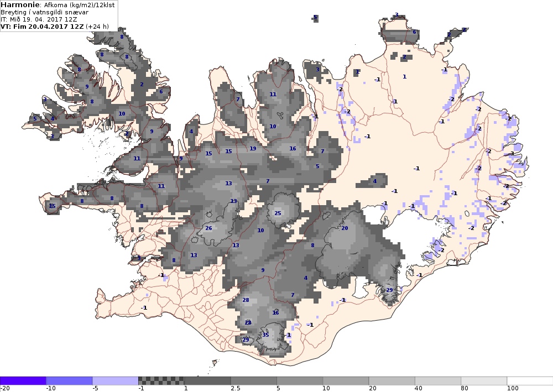Pick the gray swatch from 10 to 20 on the scale
The width and height of the screenshot is (553, 392).
point(346,381)
